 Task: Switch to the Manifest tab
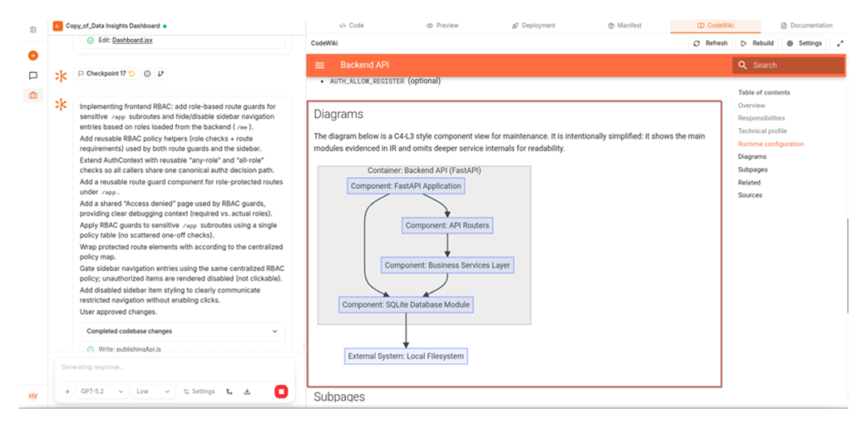[x=625, y=25]
